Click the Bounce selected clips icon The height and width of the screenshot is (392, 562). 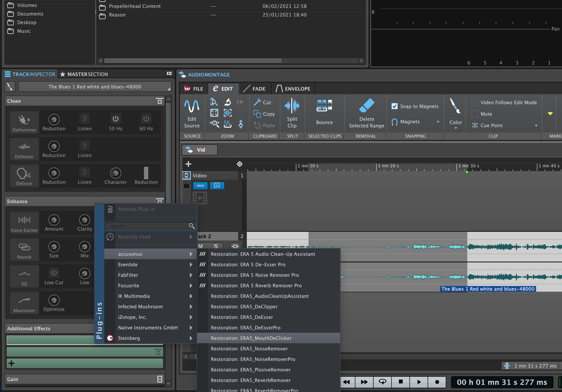pyautogui.click(x=324, y=105)
